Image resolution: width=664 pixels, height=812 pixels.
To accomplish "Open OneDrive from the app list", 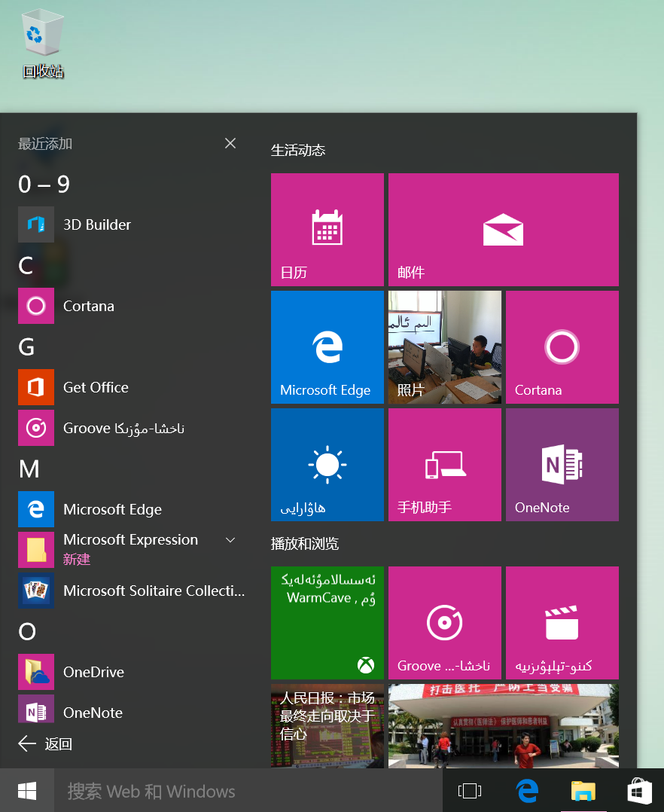I will (x=132, y=672).
